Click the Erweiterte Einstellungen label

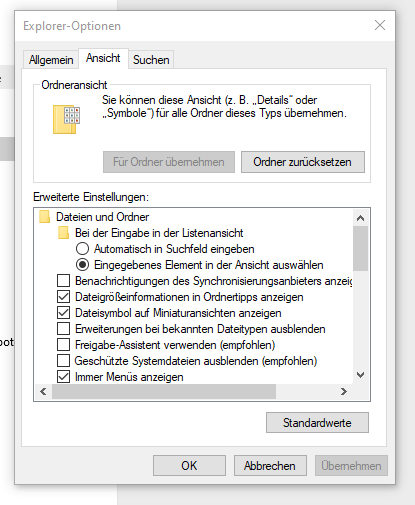91,197
